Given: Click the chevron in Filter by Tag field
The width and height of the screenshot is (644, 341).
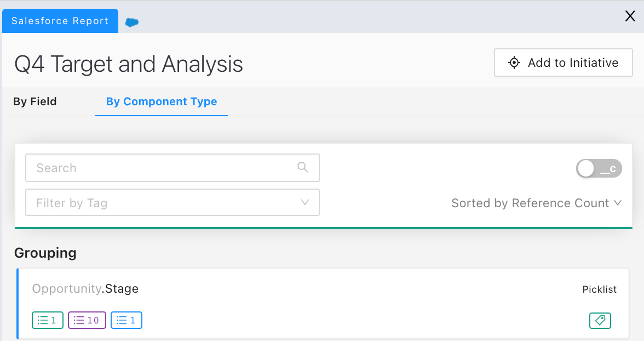Looking at the screenshot, I should click(x=304, y=202).
